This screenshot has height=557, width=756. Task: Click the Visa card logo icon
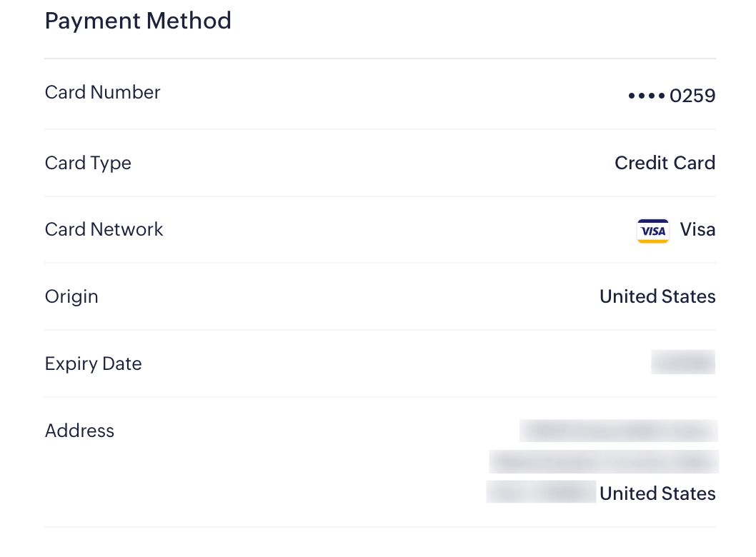point(652,231)
